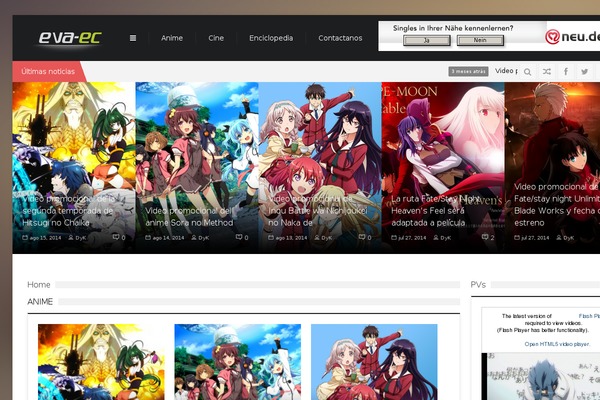Open the Twitter icon link
Screen dimensions: 600x400
tap(584, 72)
